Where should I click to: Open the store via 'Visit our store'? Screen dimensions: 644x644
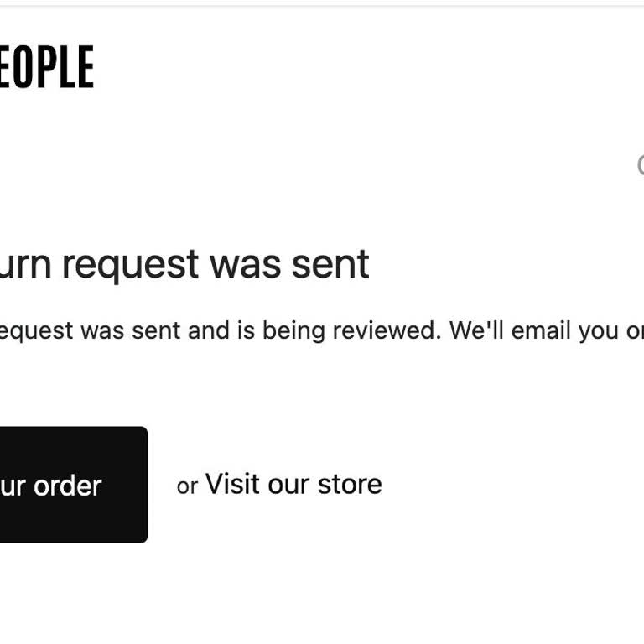293,485
